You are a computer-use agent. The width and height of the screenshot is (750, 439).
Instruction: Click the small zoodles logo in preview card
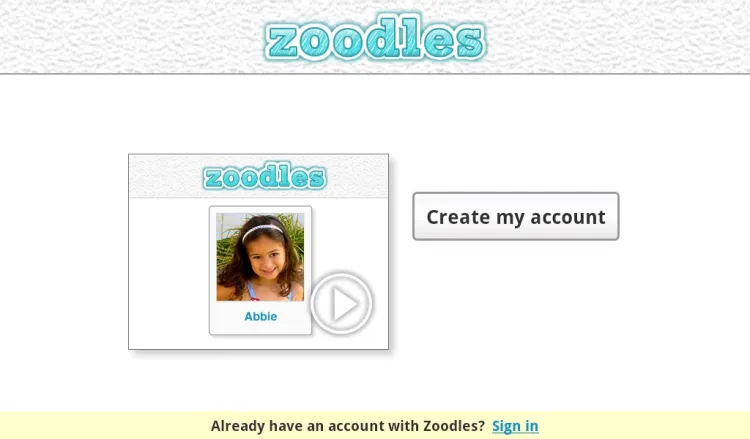point(265,176)
